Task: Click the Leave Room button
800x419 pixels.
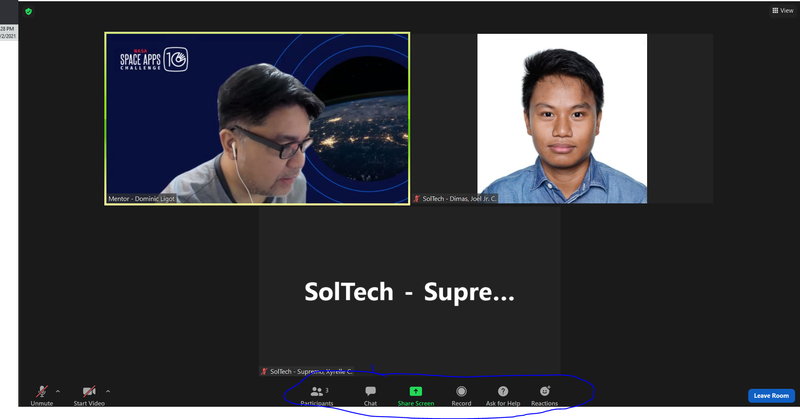Action: tap(771, 396)
